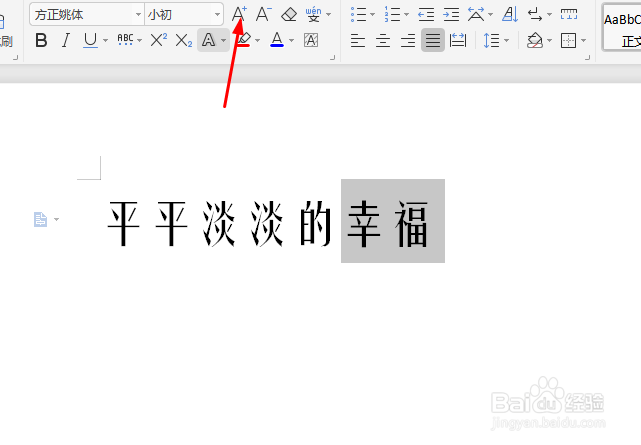Increase font size with the A+ icon
This screenshot has height=445, width=641.
[239, 14]
